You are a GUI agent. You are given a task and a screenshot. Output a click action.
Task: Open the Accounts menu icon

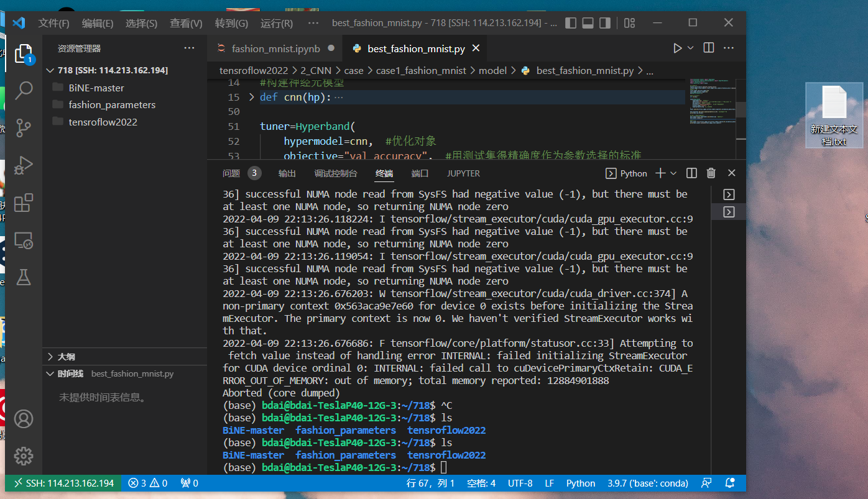[24, 418]
